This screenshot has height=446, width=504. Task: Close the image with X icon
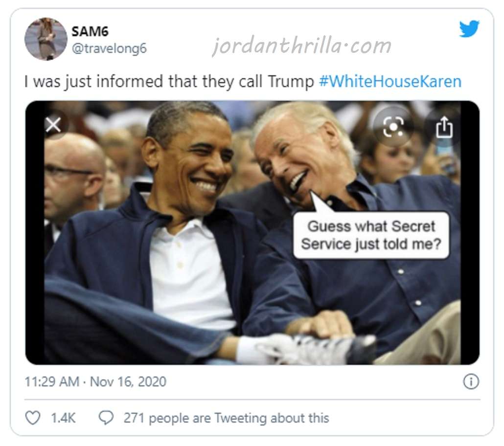pyautogui.click(x=53, y=125)
